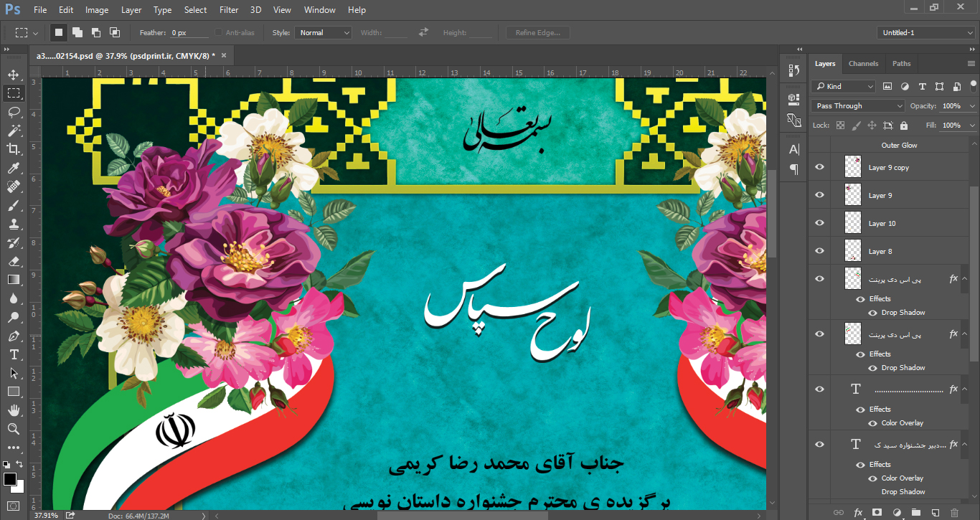Image resolution: width=980 pixels, height=520 pixels.
Task: Toggle lock all for the layer
Action: (x=904, y=126)
